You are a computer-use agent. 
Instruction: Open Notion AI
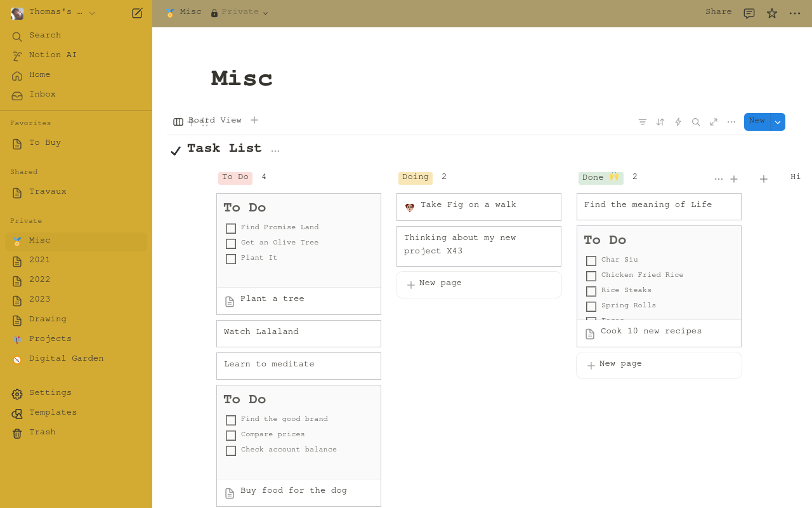coord(76,56)
